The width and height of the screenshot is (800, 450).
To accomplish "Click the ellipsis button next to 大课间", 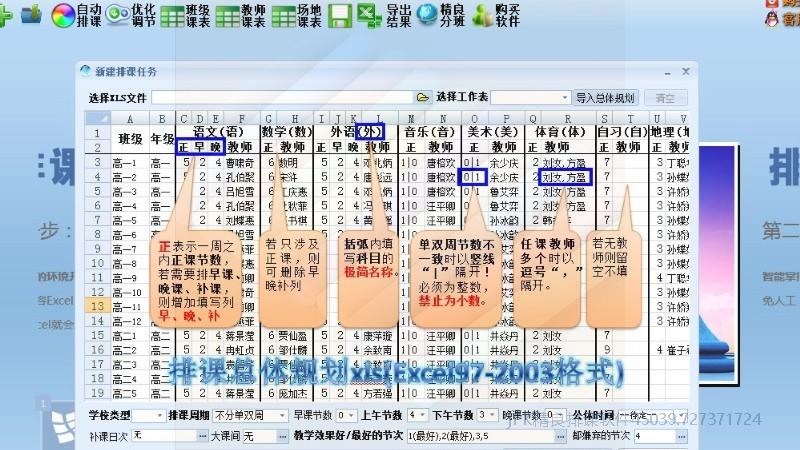I will [282, 436].
